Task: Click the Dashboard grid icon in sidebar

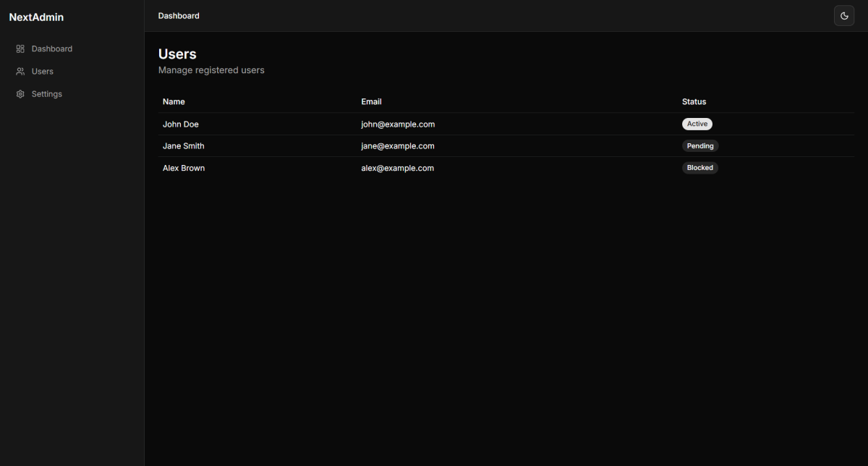Action: pos(20,49)
